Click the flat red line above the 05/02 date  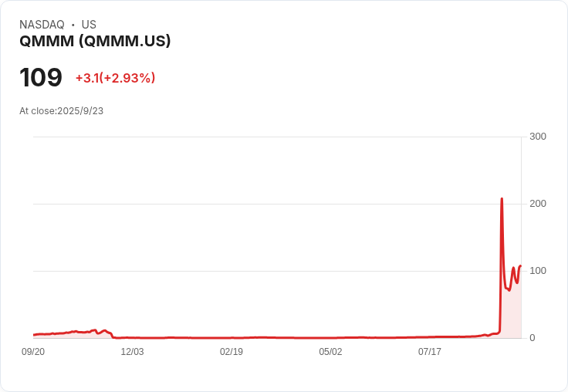[x=330, y=337]
